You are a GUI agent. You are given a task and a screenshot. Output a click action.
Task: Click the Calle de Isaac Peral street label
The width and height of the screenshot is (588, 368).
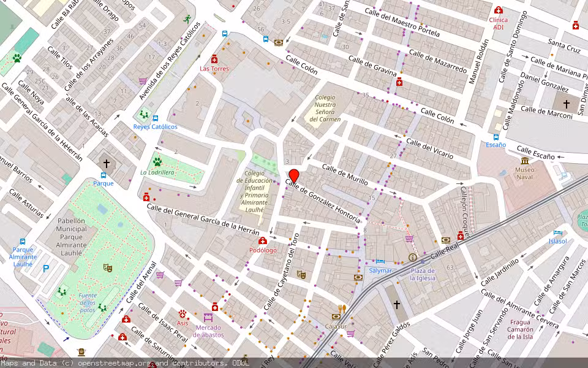(x=163, y=323)
